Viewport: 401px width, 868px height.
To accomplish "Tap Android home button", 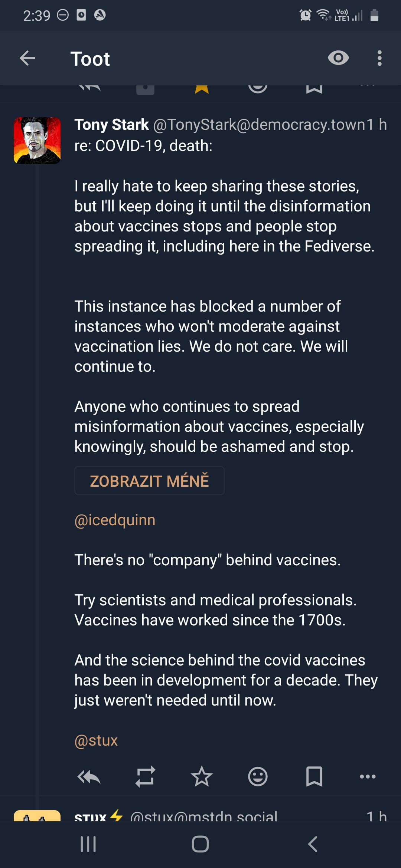I will [200, 844].
